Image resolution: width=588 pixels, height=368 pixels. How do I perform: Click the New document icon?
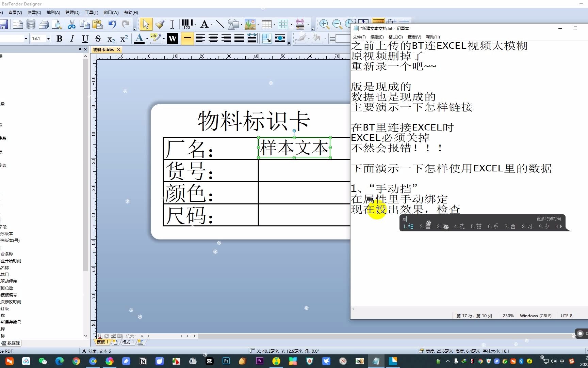[x=18, y=24]
